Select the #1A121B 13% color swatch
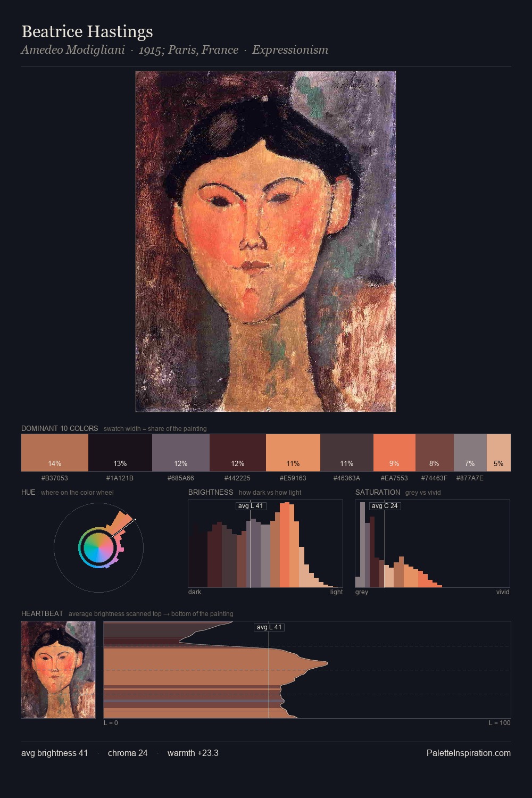The height and width of the screenshot is (798, 532). click(x=120, y=453)
